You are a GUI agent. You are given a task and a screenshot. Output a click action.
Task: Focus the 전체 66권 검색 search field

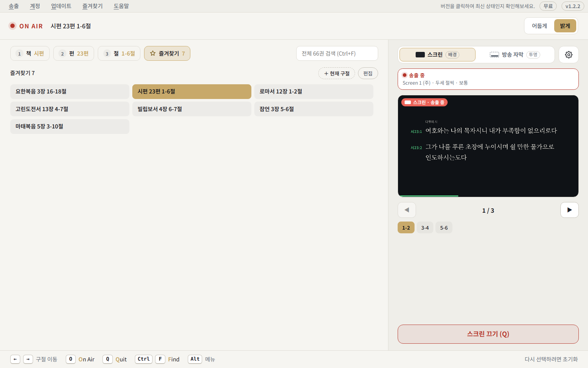click(337, 53)
